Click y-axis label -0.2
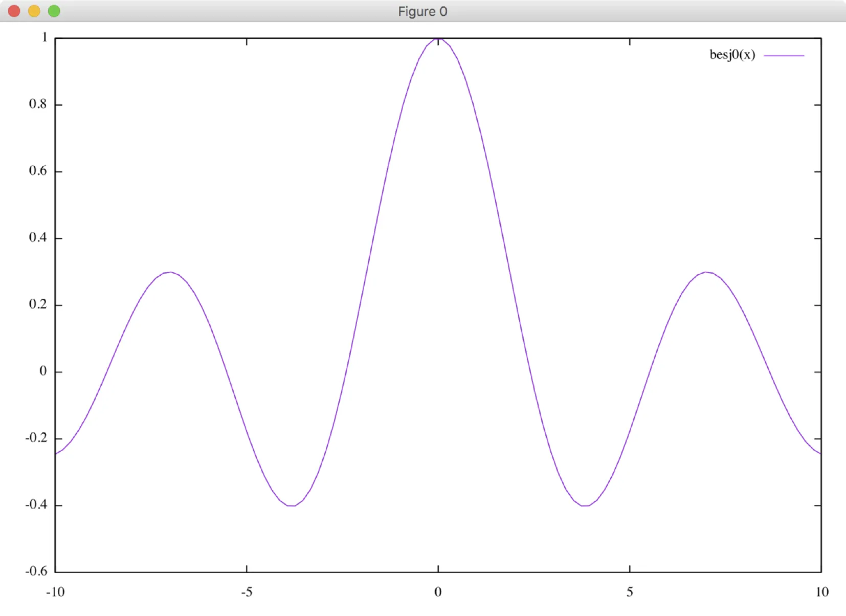This screenshot has width=846, height=616. (x=36, y=438)
